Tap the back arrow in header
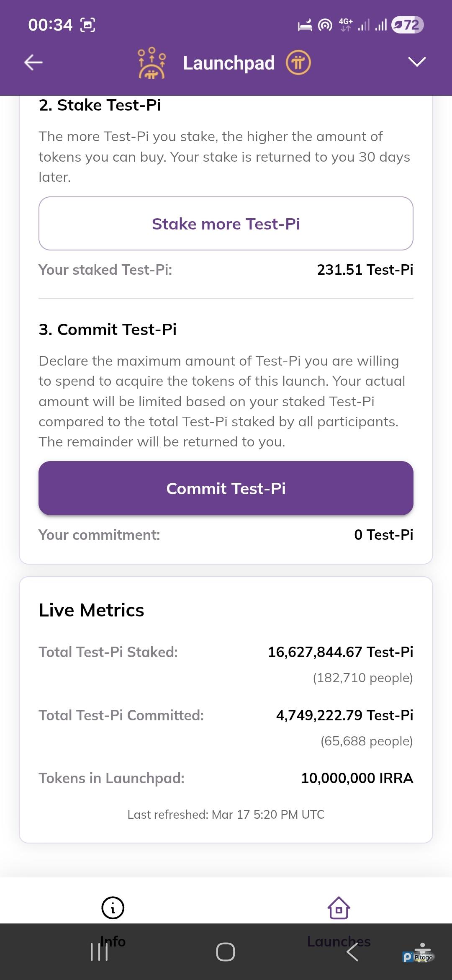Screen dimensions: 452x980 point(33,63)
